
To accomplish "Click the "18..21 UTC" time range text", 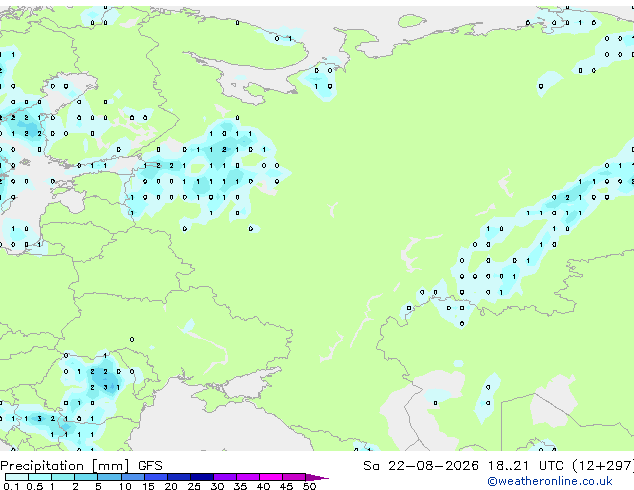I will coord(525,466).
